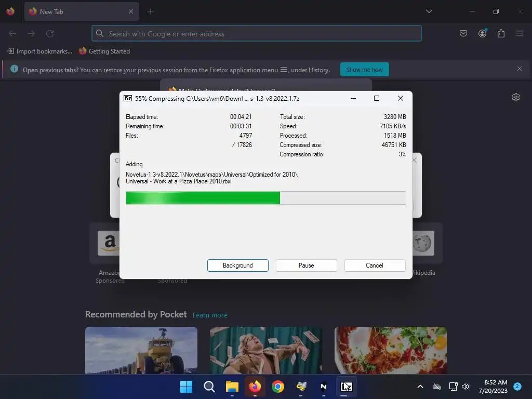Viewport: 532px width, 399px height.
Task: Open the Firefox View icon
Action: [x=10, y=11]
